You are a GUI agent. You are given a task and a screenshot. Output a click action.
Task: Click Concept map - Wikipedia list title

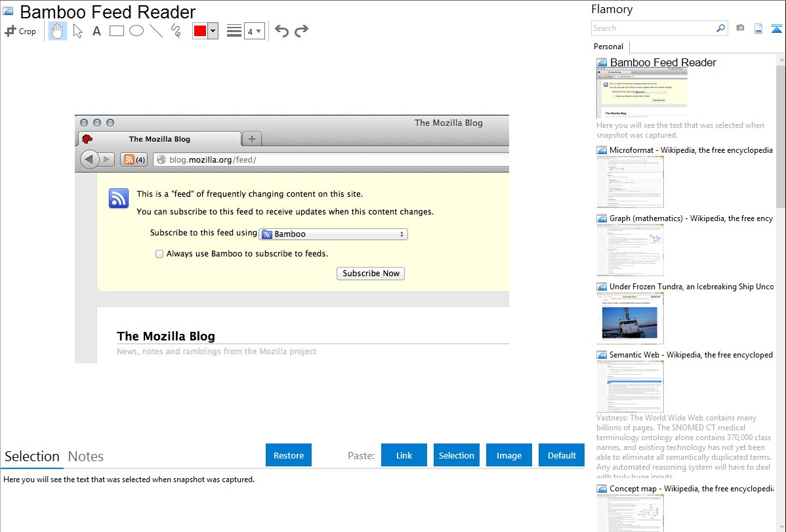pos(691,488)
